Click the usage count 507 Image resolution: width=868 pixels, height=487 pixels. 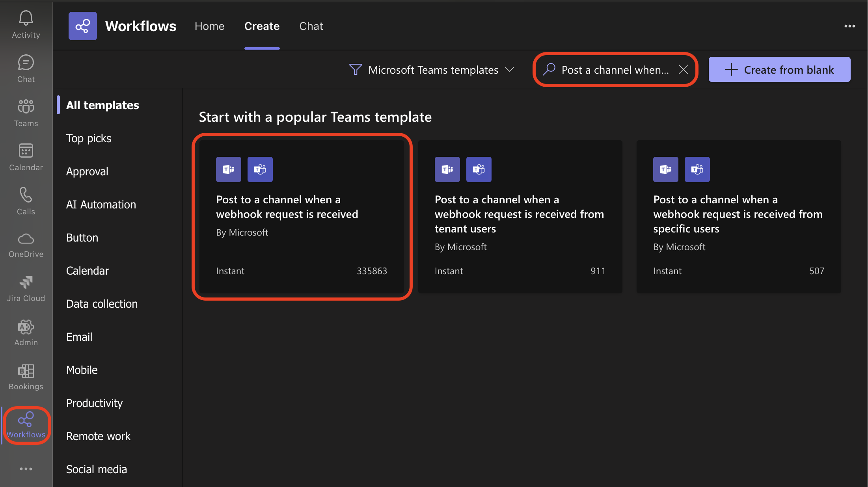coord(817,271)
